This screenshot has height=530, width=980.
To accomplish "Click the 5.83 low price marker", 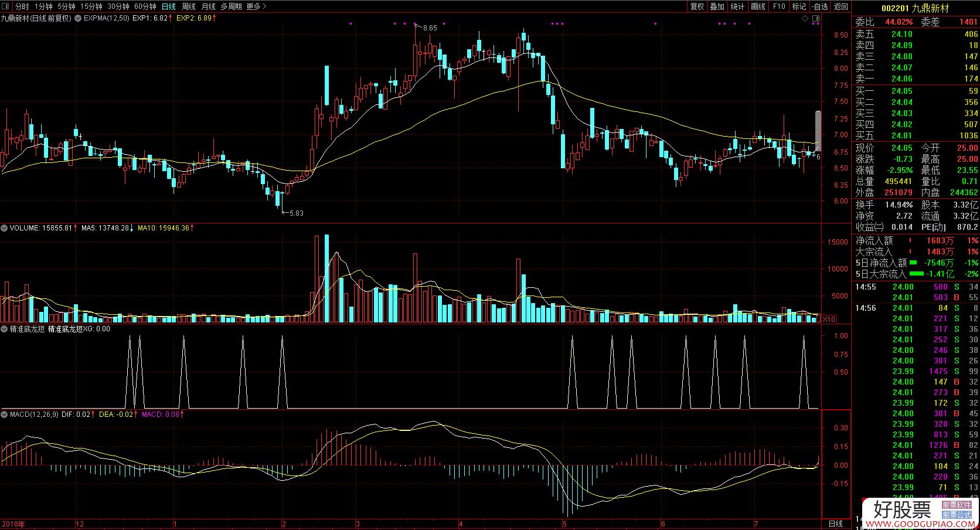I will pos(297,213).
